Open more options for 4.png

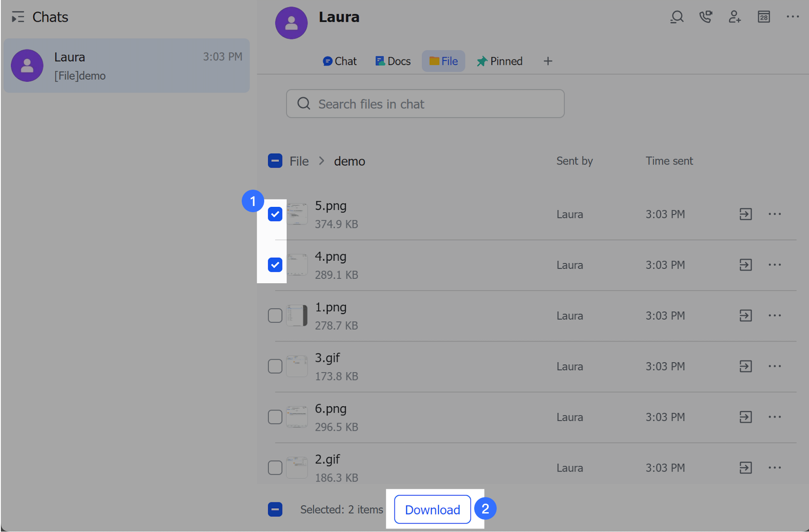[775, 265]
